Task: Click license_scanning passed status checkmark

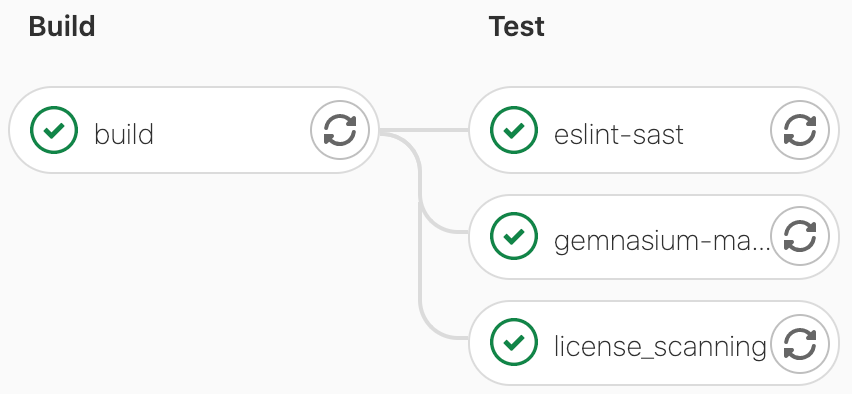Action: tap(514, 342)
